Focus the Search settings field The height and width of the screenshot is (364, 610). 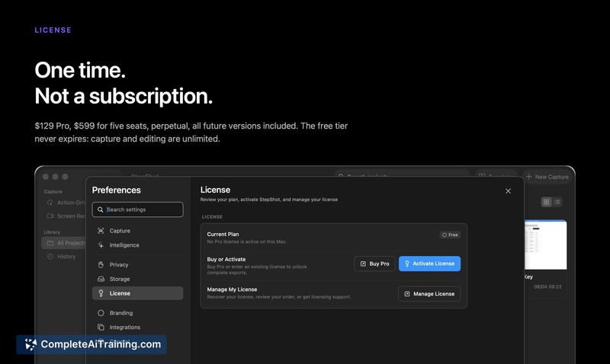[137, 209]
